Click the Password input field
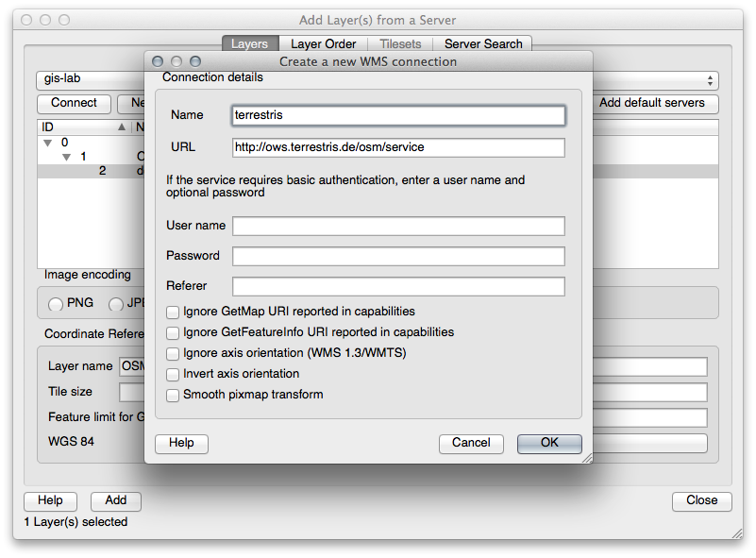The image size is (756, 558). 398,256
